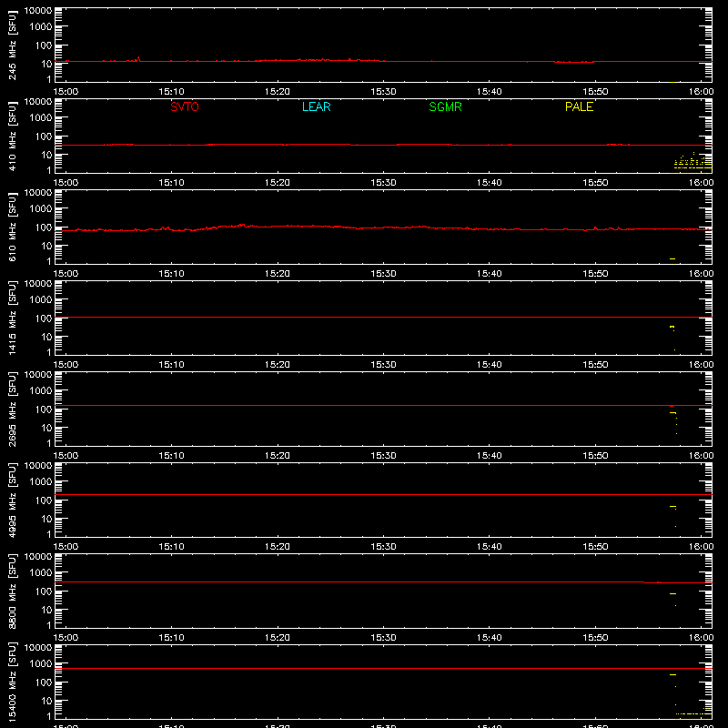
Task: Click the 245 MHz [SFU] axis title
Action: [x=12, y=45]
